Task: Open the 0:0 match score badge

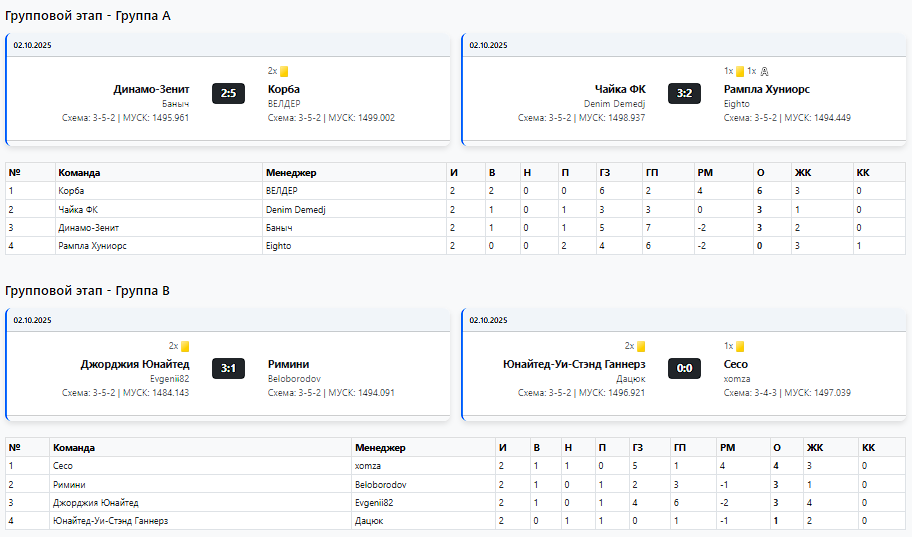Action: tap(684, 368)
